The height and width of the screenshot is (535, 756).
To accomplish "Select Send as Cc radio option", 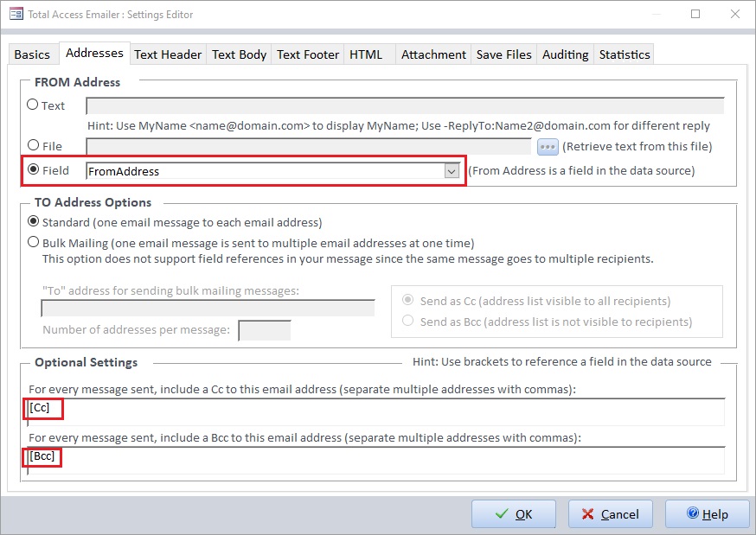I will 408,300.
